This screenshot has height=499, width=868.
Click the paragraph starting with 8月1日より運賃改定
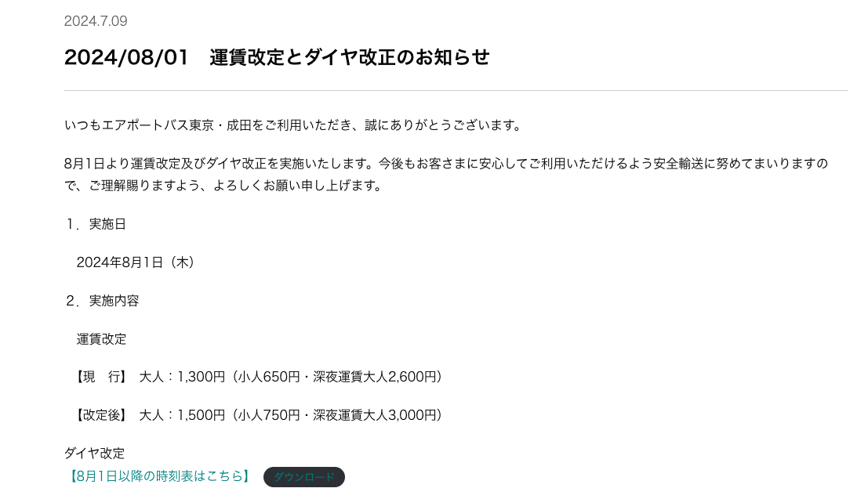[445, 164]
